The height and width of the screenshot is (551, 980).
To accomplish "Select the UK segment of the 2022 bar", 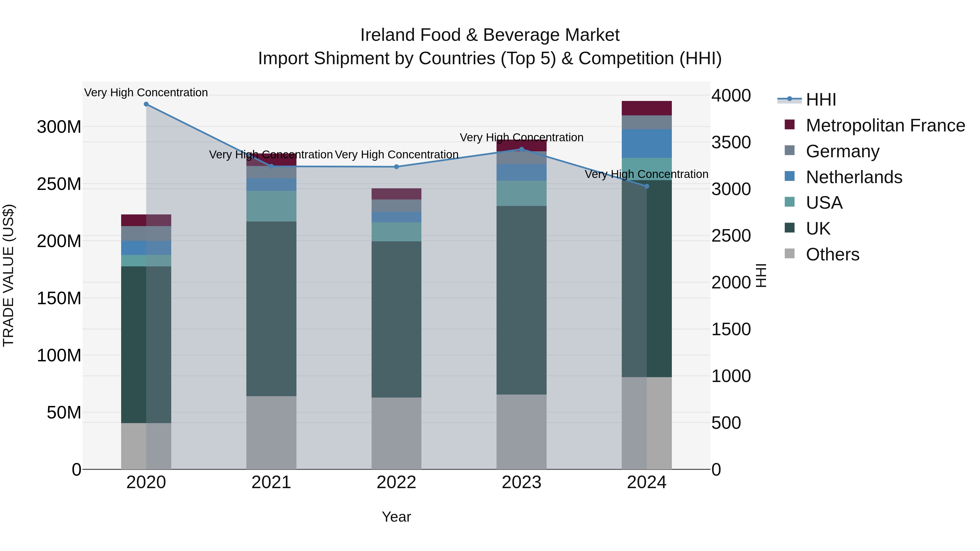I will point(396,319).
